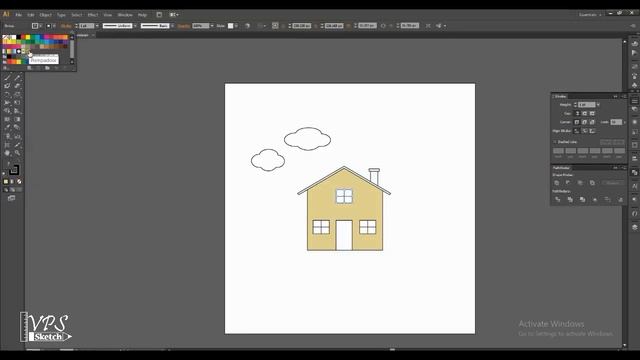Set Butt Cap in Stroke panel
Viewport: 640px width, 360px height.
[577, 113]
